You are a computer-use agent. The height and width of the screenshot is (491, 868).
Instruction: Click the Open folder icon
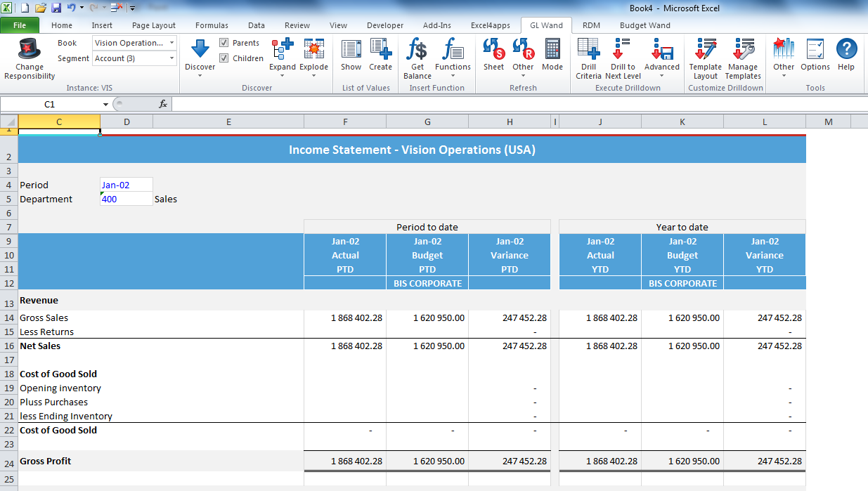[41, 8]
